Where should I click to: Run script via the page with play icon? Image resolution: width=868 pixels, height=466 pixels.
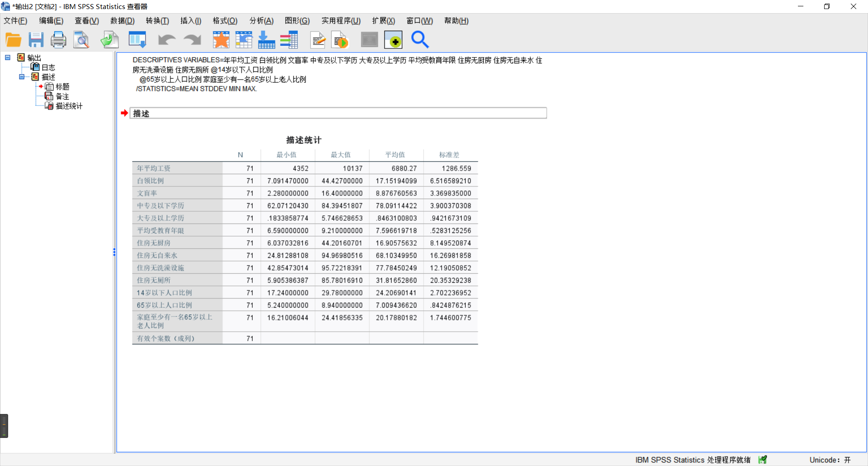(x=340, y=40)
